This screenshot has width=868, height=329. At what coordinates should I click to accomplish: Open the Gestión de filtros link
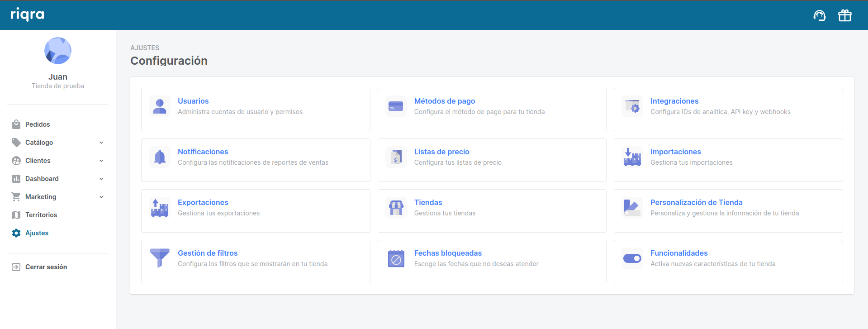(x=208, y=253)
